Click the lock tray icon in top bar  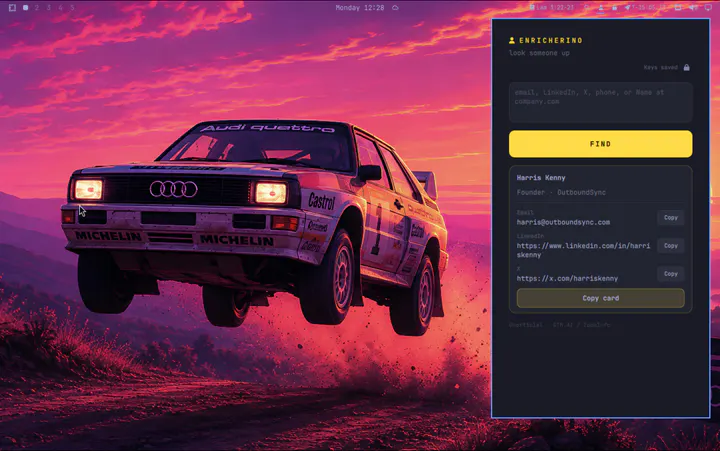[x=614, y=8]
